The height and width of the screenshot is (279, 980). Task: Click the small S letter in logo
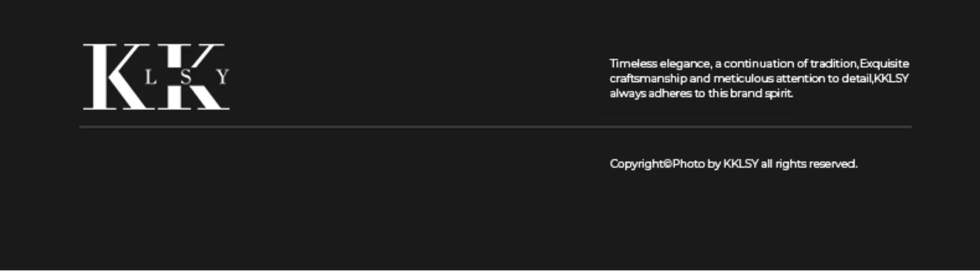186,77
